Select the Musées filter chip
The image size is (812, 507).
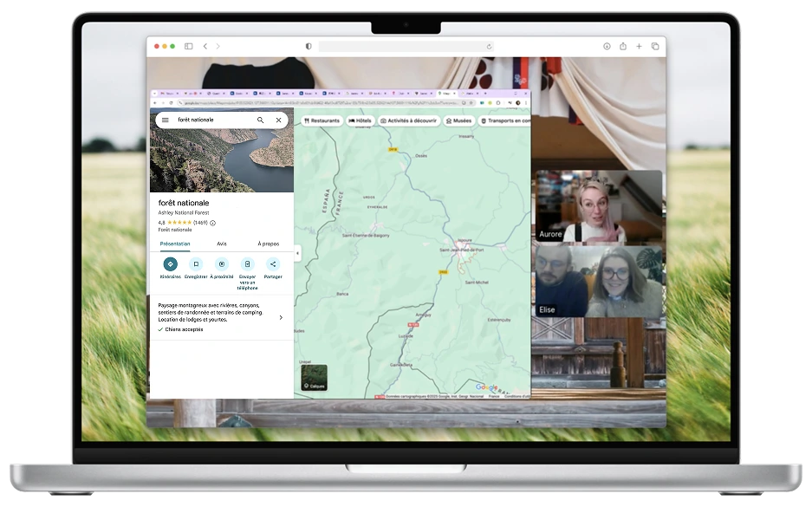coord(459,120)
